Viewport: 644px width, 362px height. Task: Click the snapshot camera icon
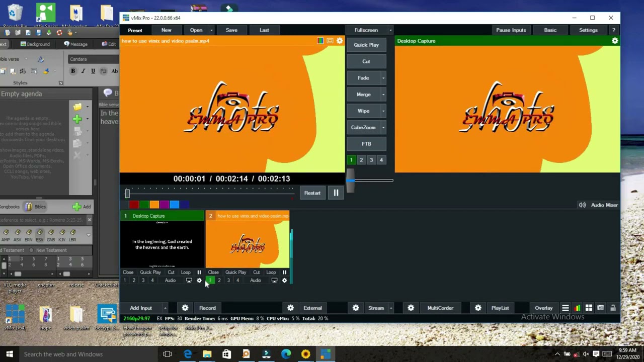click(601, 308)
